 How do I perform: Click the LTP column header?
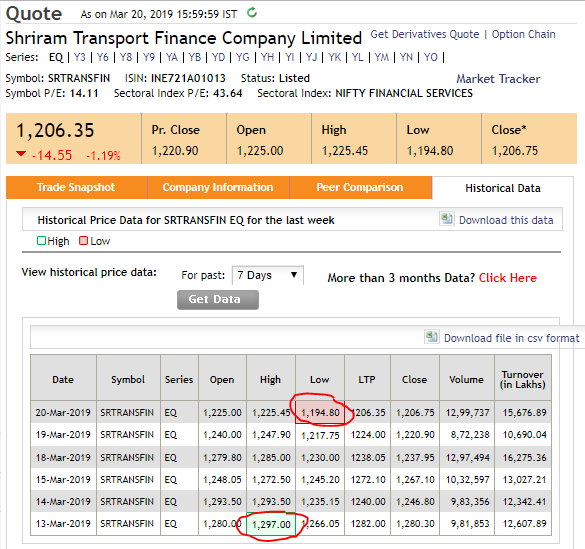pos(367,379)
